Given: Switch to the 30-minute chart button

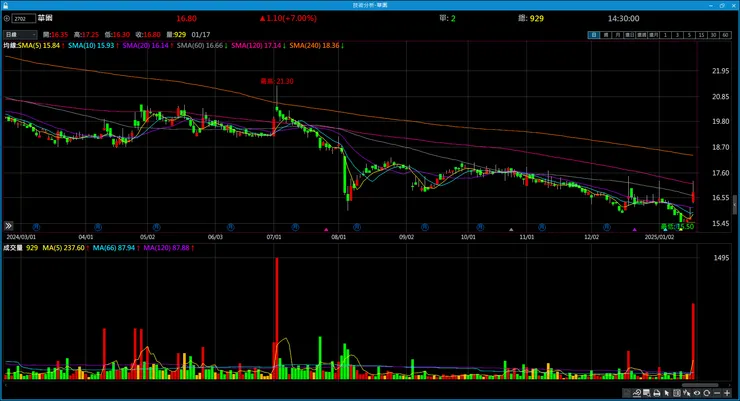Looking at the screenshot, I should (x=713, y=35).
